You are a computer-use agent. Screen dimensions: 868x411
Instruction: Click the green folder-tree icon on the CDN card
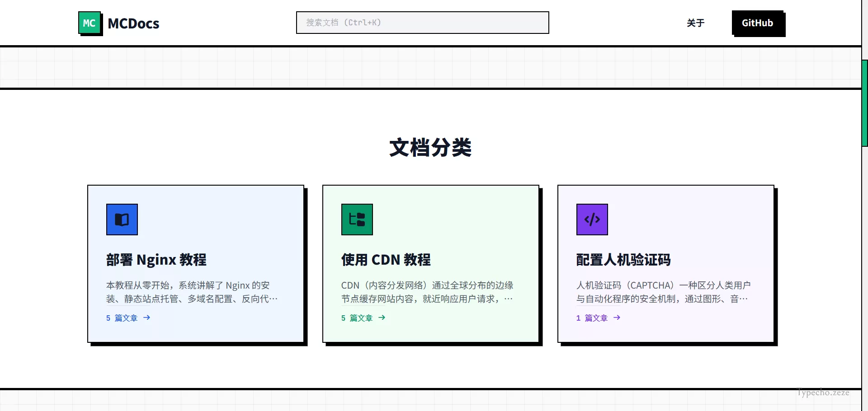(x=357, y=220)
